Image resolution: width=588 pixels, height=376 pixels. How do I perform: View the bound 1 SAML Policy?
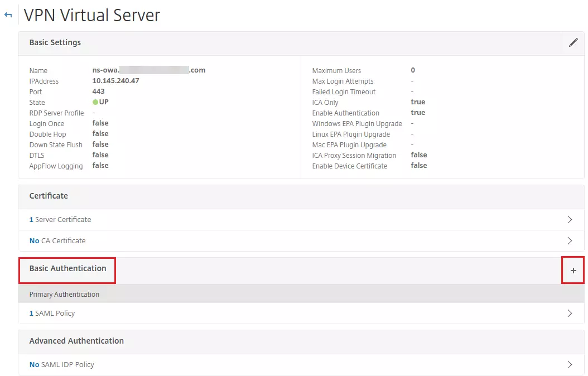[x=52, y=313]
